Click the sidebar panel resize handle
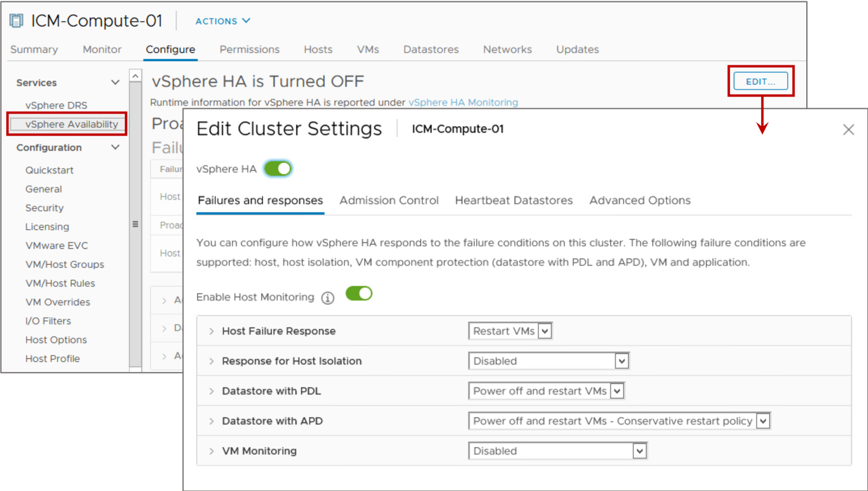 [136, 224]
